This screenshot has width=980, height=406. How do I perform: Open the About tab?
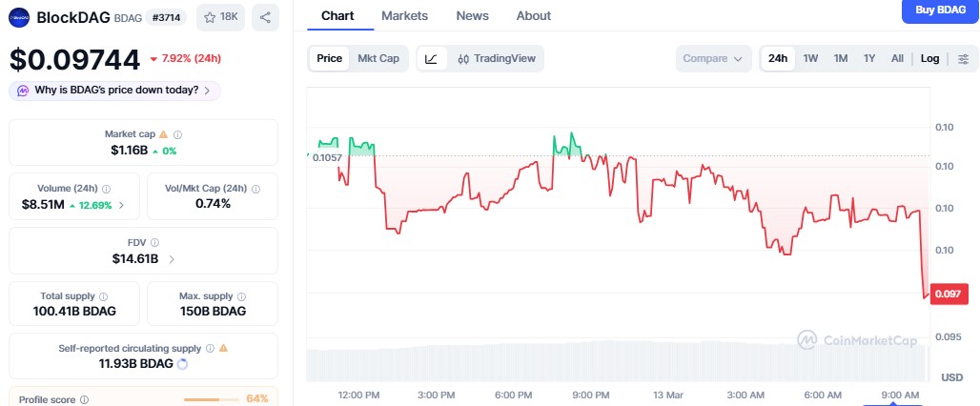534,15
